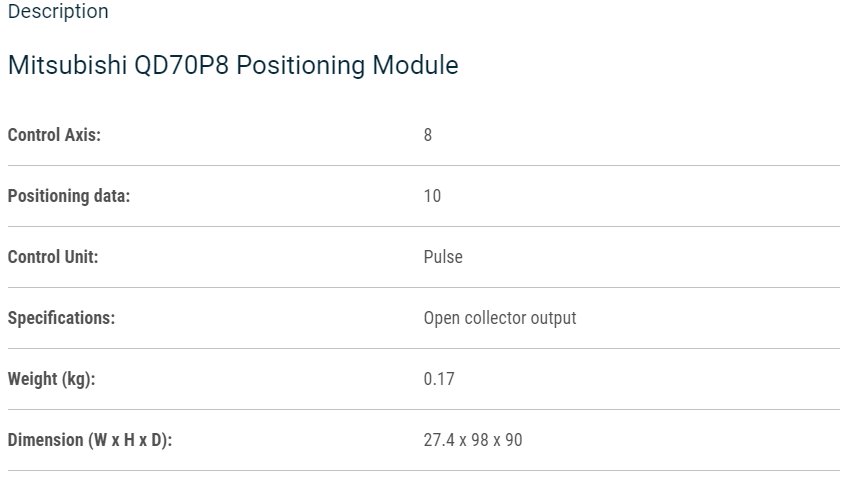Click the Control Axis label
The height and width of the screenshot is (481, 849).
[x=54, y=135]
